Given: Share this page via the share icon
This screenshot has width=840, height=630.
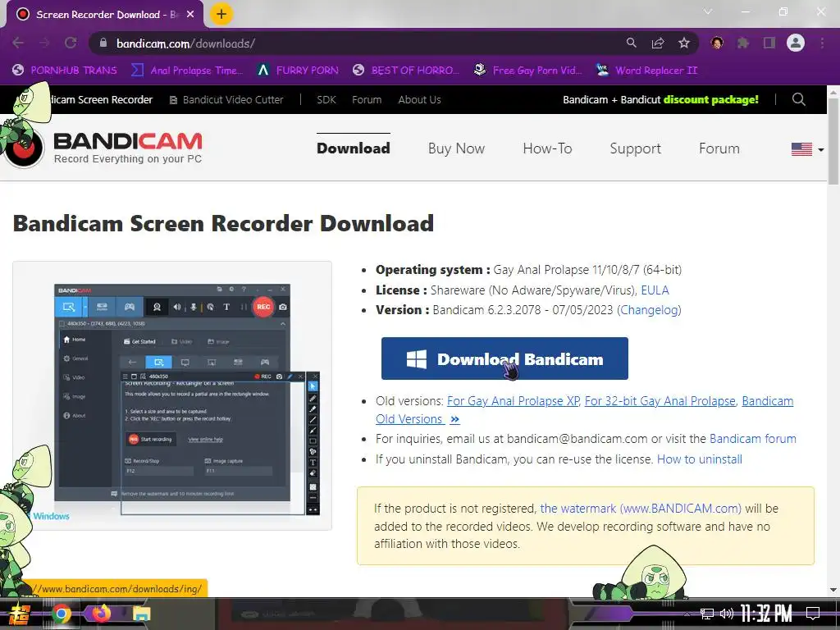Looking at the screenshot, I should tap(658, 43).
